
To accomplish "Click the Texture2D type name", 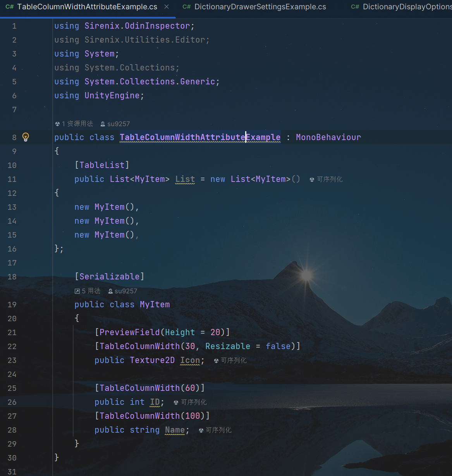I will point(152,360).
